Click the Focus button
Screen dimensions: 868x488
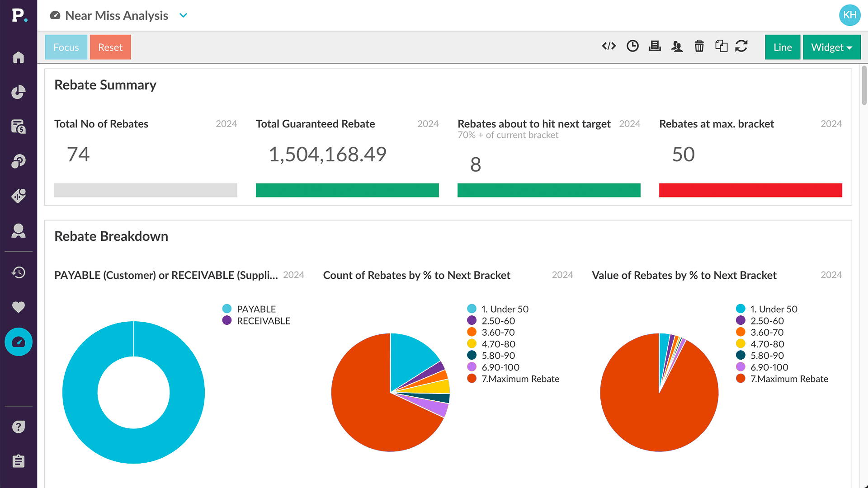(x=66, y=47)
